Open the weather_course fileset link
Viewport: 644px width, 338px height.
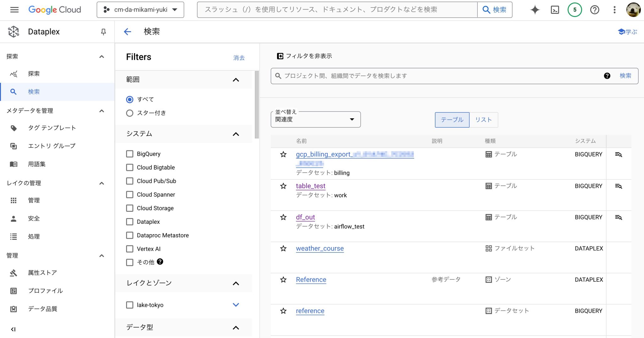coord(319,248)
